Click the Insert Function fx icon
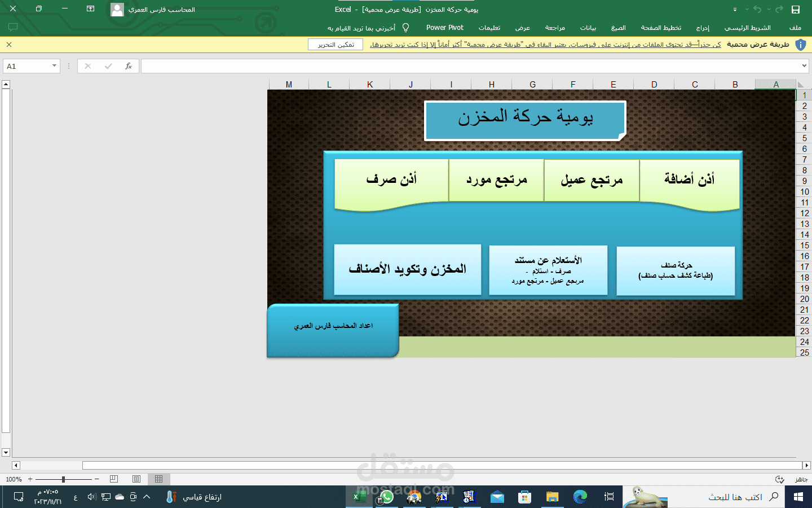Screen dimensions: 812x508 pyautogui.click(x=129, y=66)
